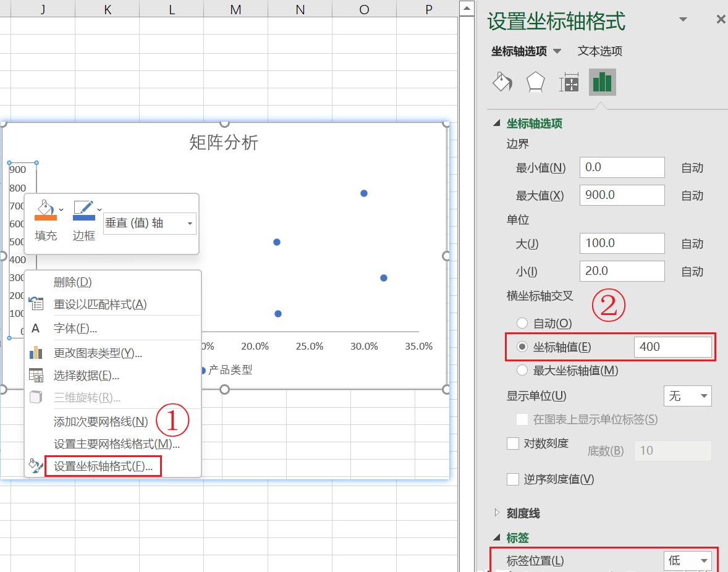Open the Axis Options bar chart tab

click(602, 82)
